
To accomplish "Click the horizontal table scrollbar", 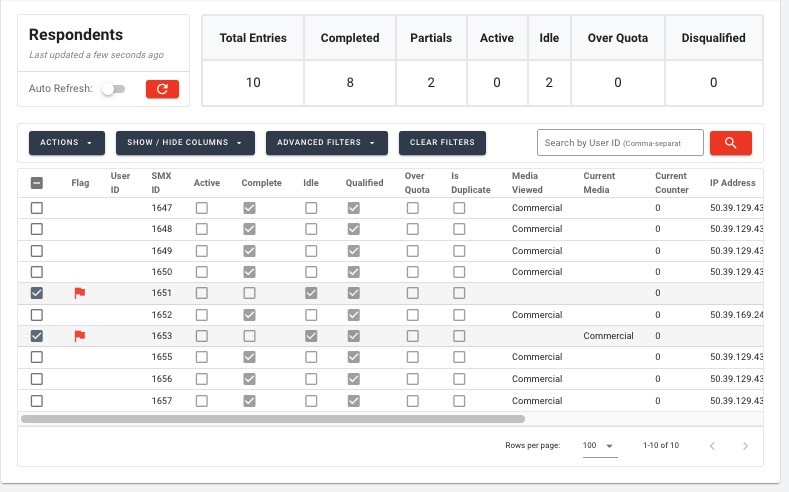I will (273, 419).
